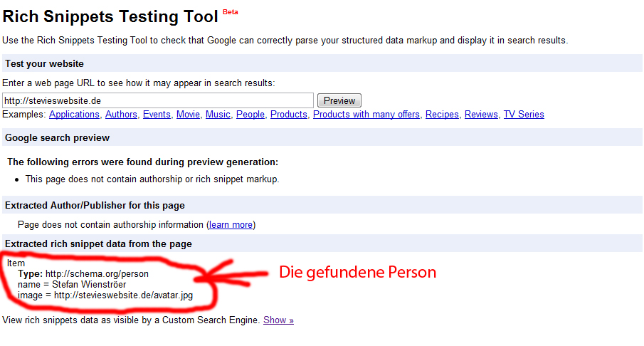Open the Applications example link
This screenshot has height=346, width=644.
[x=74, y=114]
